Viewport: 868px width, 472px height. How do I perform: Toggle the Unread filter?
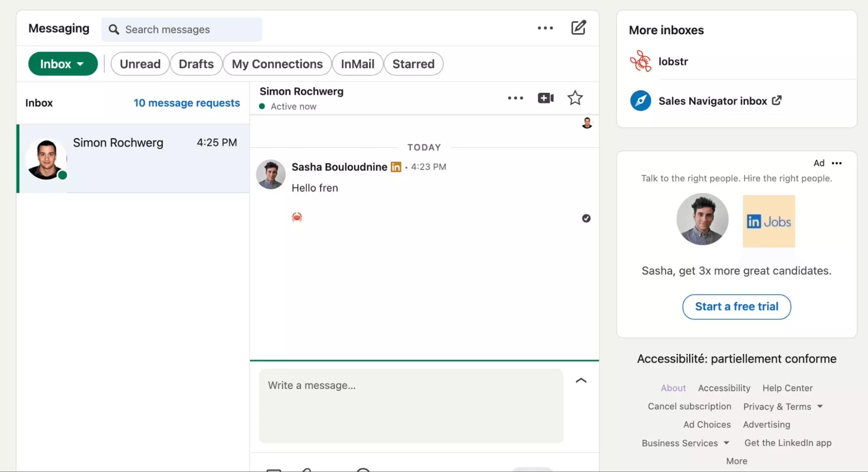[x=140, y=63]
